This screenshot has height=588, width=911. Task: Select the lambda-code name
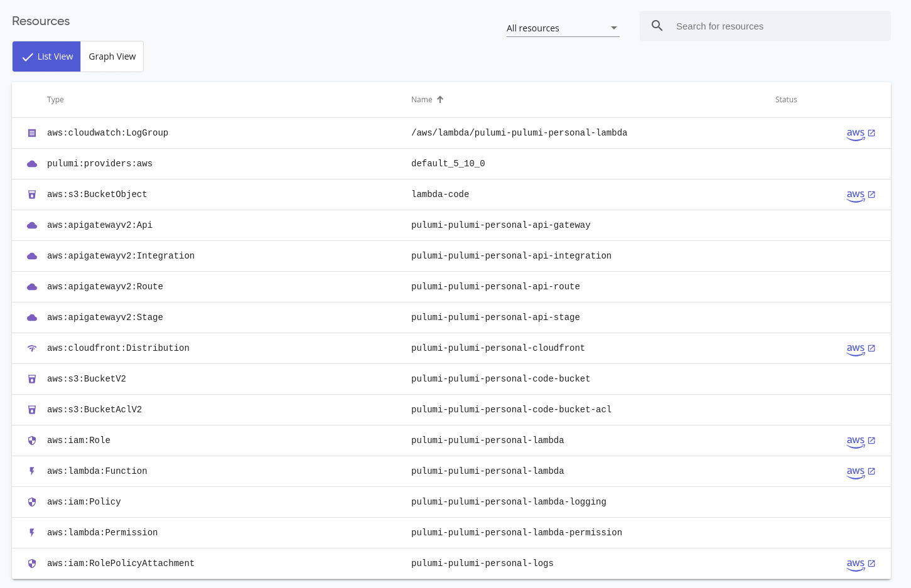(x=440, y=195)
